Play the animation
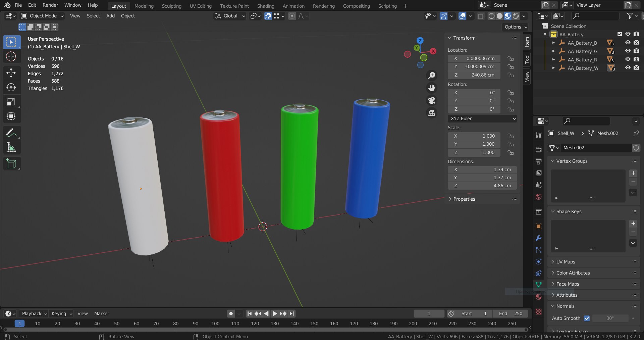644x340 pixels. [x=275, y=313]
